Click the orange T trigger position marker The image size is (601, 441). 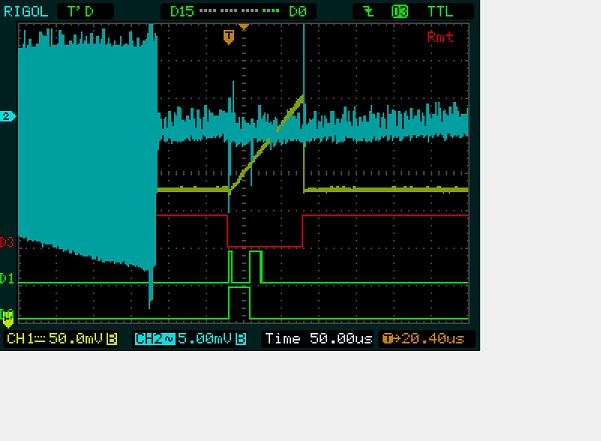tap(228, 37)
